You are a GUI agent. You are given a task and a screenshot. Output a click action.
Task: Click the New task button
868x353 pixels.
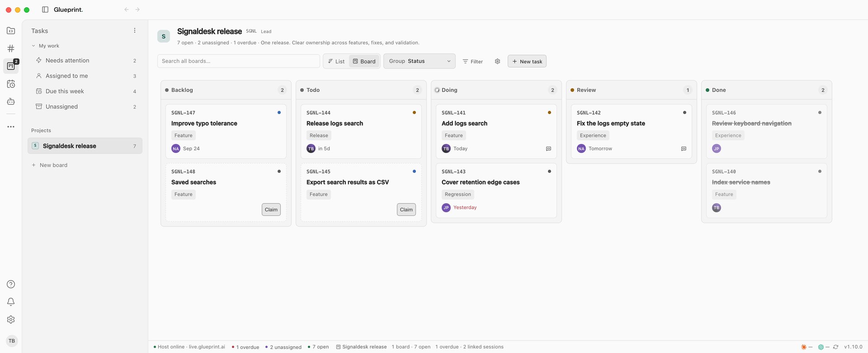527,62
